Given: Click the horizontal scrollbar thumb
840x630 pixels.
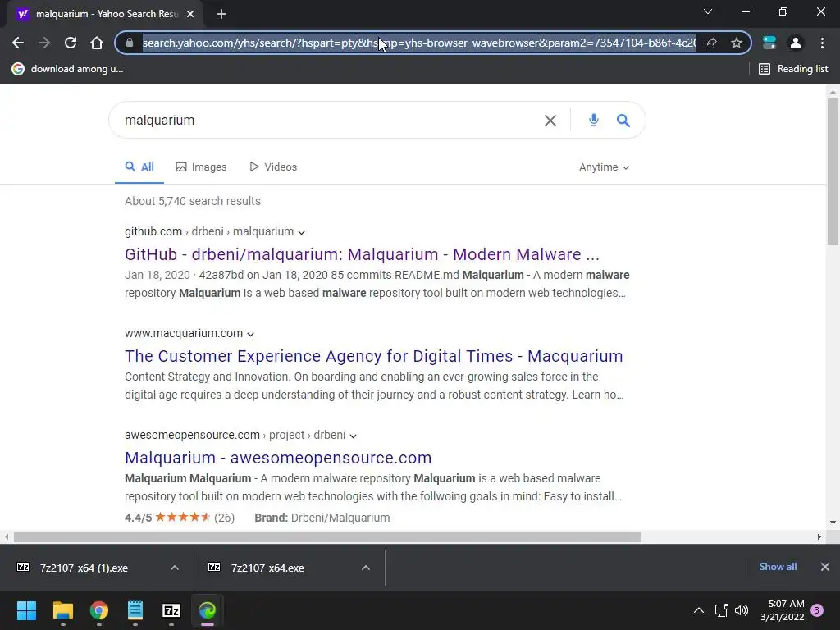Looking at the screenshot, I should pos(327,536).
